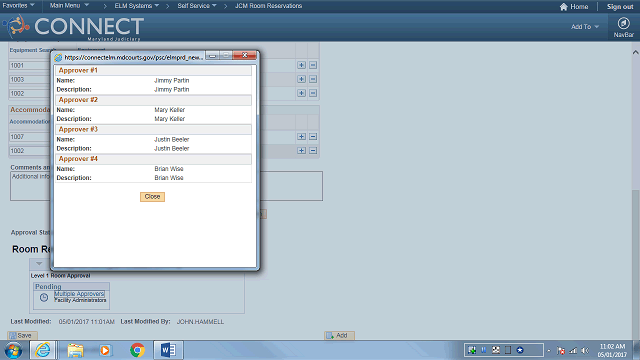Click the accommodation 1007 input field
This screenshot has height=360, width=640.
coord(29,137)
